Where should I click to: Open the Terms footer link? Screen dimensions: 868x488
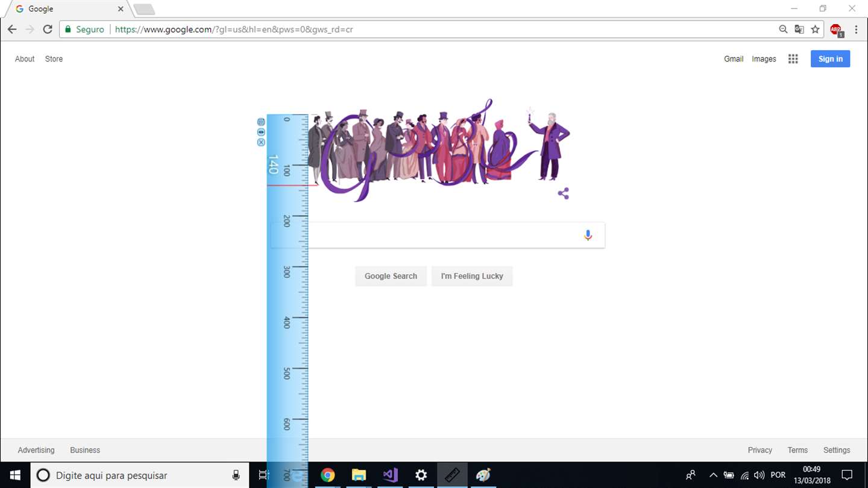click(x=797, y=450)
